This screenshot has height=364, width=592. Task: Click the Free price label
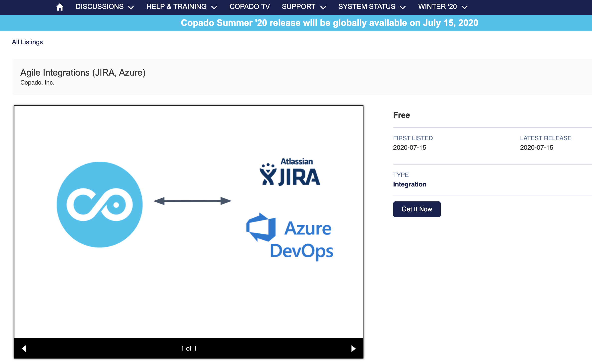(401, 115)
